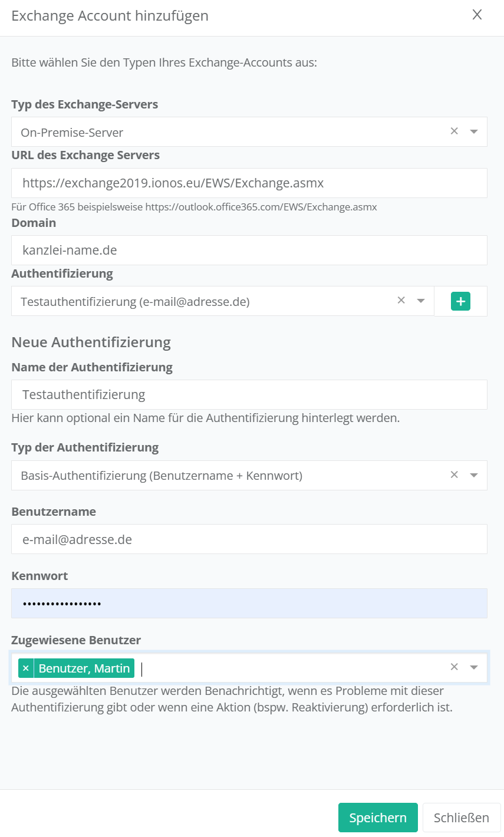Open the Authentifizierung dropdown arrow

[x=421, y=301]
